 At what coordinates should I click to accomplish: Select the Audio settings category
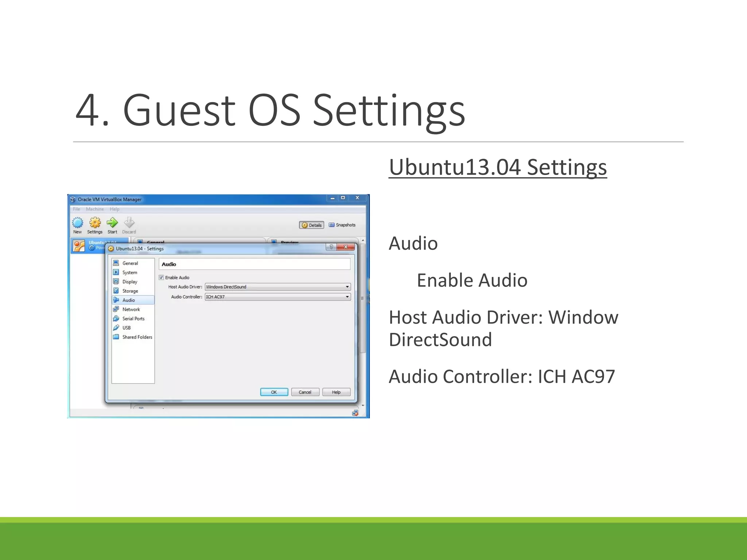(133, 300)
